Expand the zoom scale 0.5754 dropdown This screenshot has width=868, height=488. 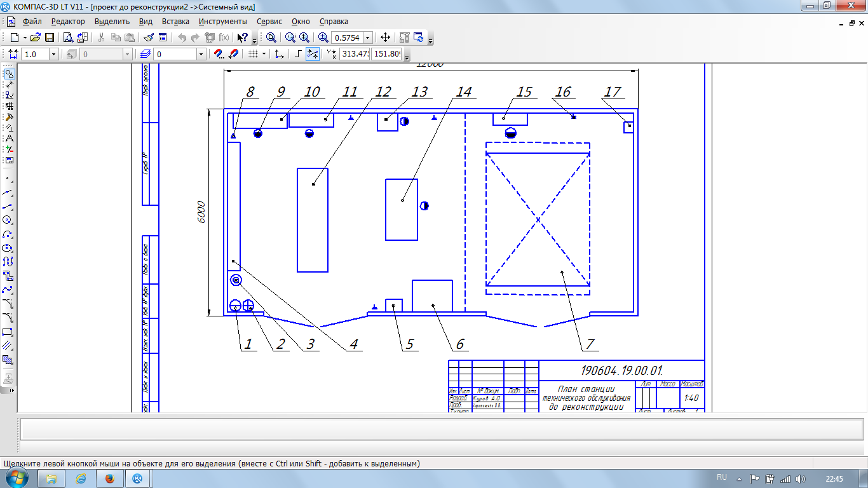pos(367,38)
